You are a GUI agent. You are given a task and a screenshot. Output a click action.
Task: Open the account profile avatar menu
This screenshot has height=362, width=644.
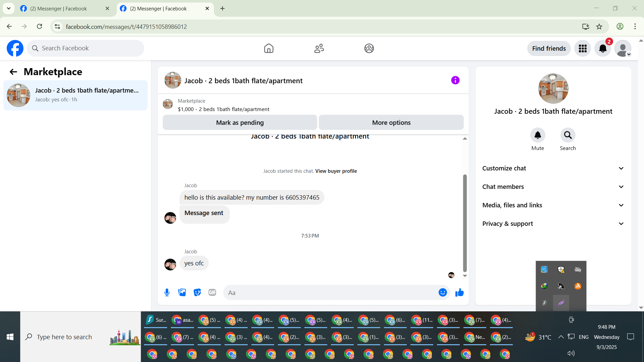(x=623, y=48)
